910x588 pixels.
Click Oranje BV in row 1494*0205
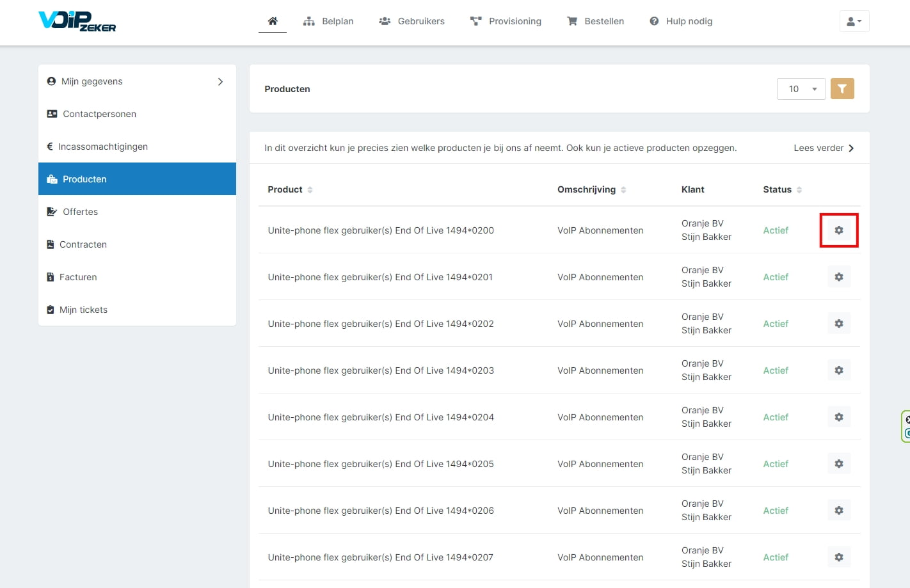tap(703, 457)
